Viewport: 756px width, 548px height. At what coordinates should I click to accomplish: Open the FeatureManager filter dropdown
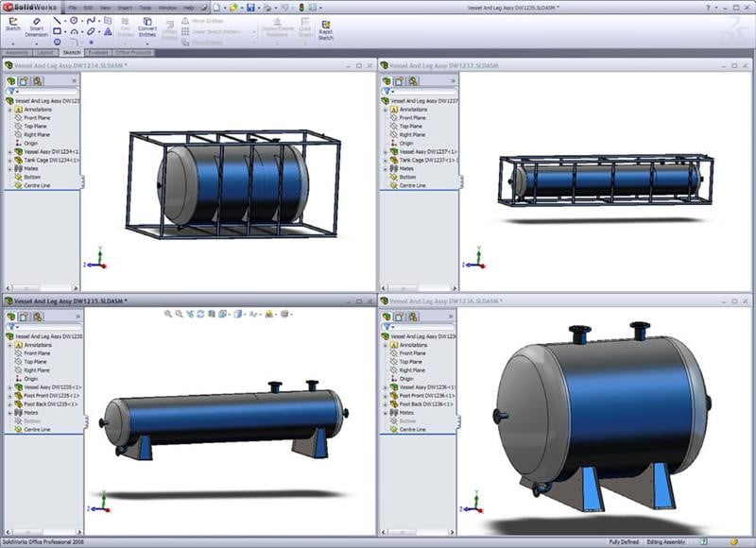(x=16, y=91)
